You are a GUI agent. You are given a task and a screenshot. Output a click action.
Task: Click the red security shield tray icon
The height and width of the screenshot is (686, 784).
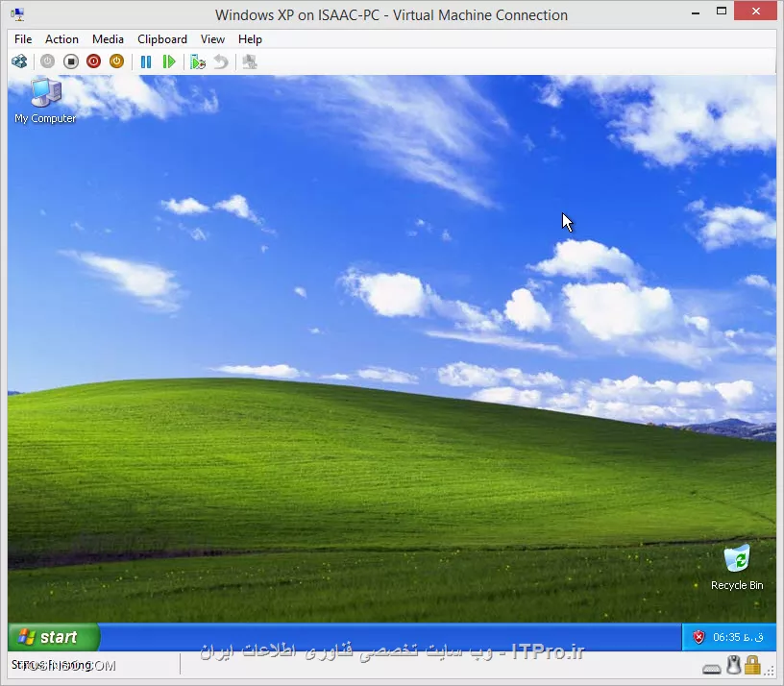point(698,637)
